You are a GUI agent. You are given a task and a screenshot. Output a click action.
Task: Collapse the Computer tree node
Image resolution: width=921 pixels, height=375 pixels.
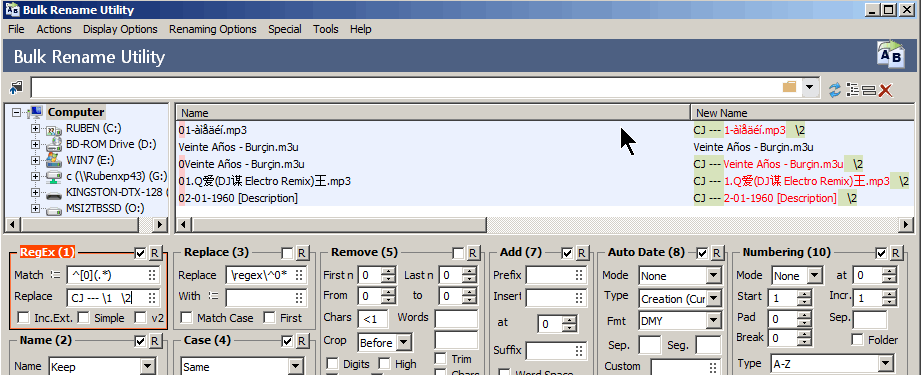(x=16, y=112)
